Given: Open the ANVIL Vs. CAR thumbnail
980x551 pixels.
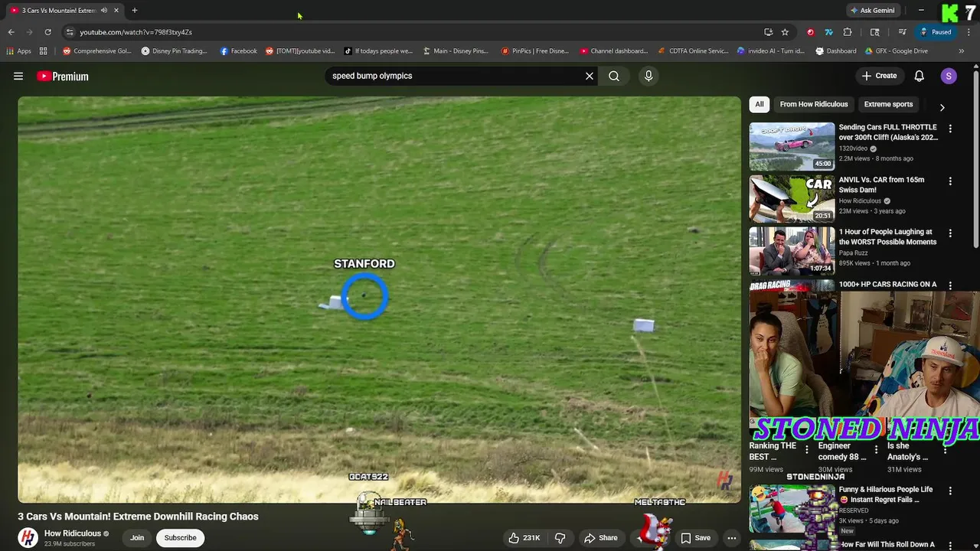Looking at the screenshot, I should 792,198.
